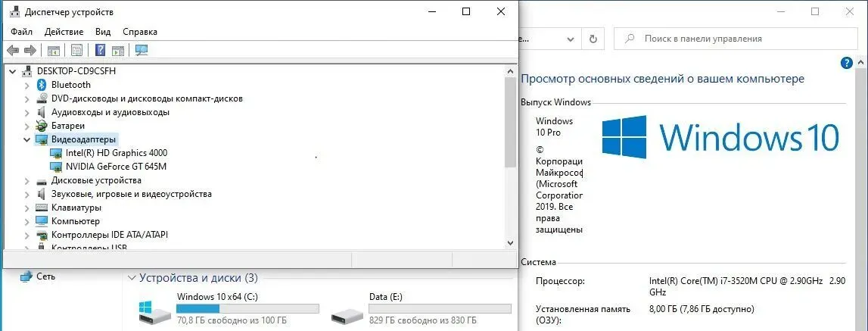Open the address bar history dropdown
This screenshot has width=868, height=331.
[x=568, y=39]
